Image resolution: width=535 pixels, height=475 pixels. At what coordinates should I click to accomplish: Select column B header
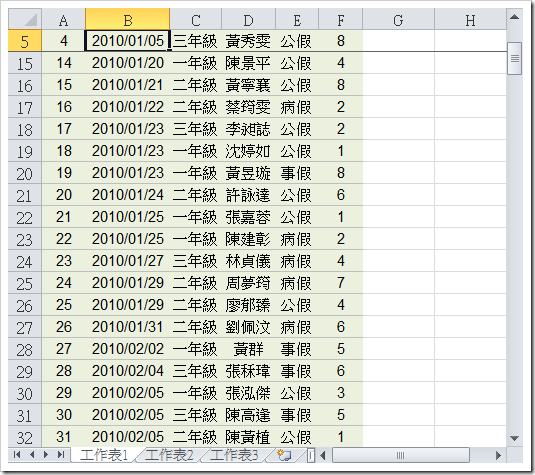coord(128,20)
